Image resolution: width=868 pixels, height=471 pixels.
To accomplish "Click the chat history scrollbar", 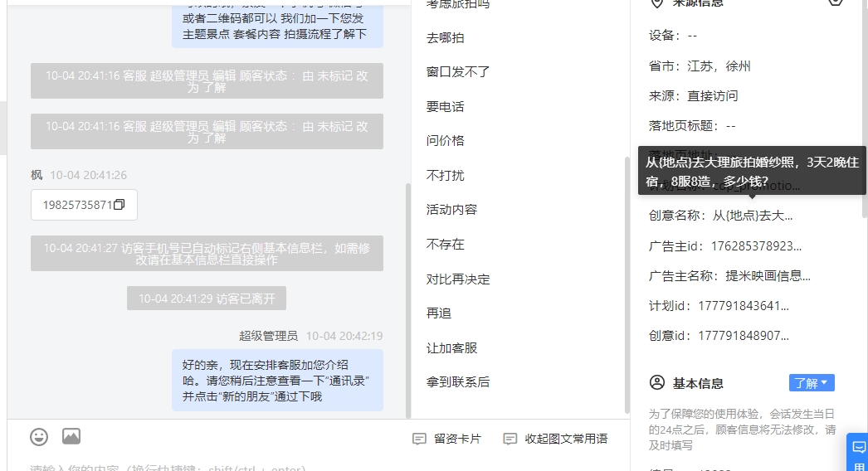I will point(408,300).
